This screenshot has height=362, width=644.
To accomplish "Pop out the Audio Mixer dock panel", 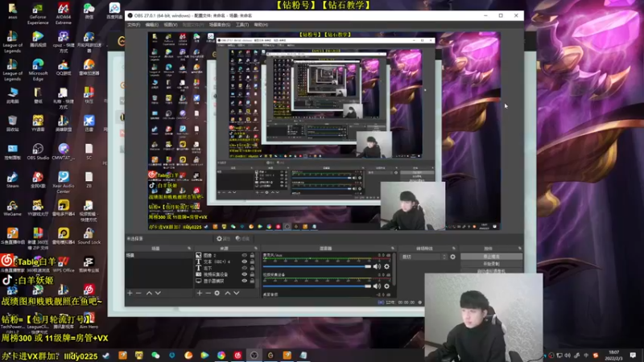I will (393, 249).
